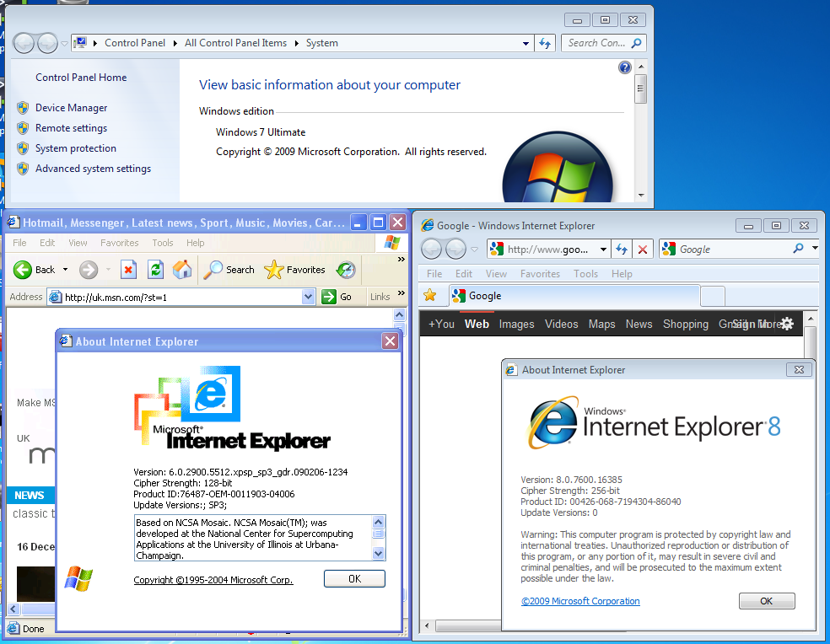Screen dimensions: 830x644
Task: Click Copyright 1995-2004 Microsoft Corp link
Action: pyautogui.click(x=213, y=580)
